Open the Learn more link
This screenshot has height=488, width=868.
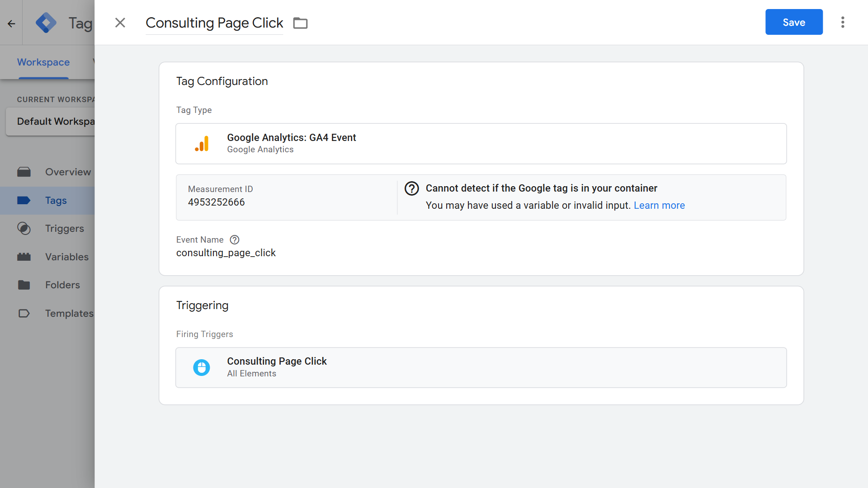pyautogui.click(x=659, y=206)
